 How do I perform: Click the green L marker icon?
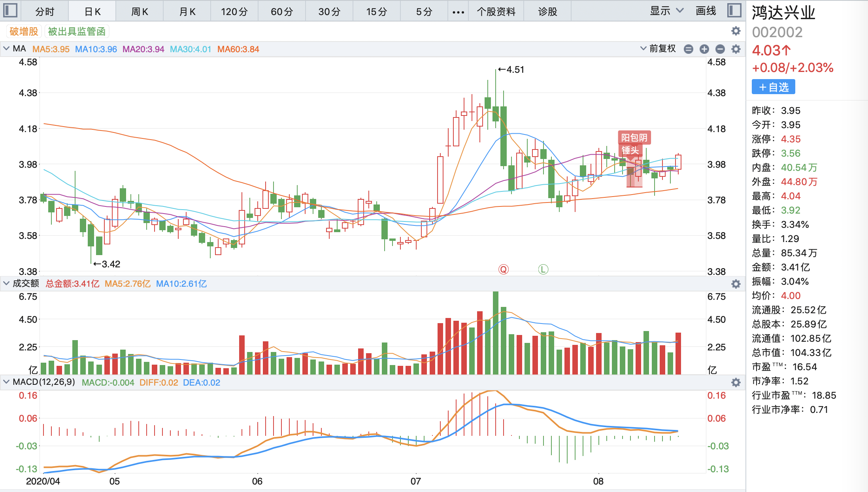[x=543, y=269]
